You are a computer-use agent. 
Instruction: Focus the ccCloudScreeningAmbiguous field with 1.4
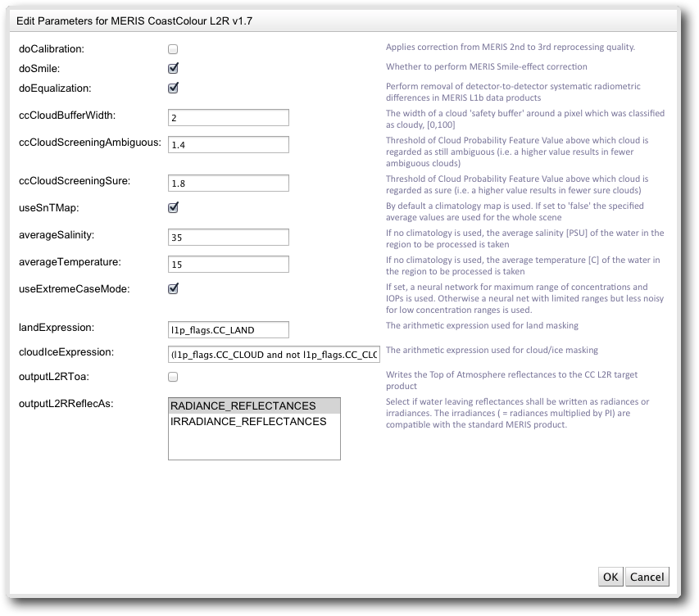[229, 144]
